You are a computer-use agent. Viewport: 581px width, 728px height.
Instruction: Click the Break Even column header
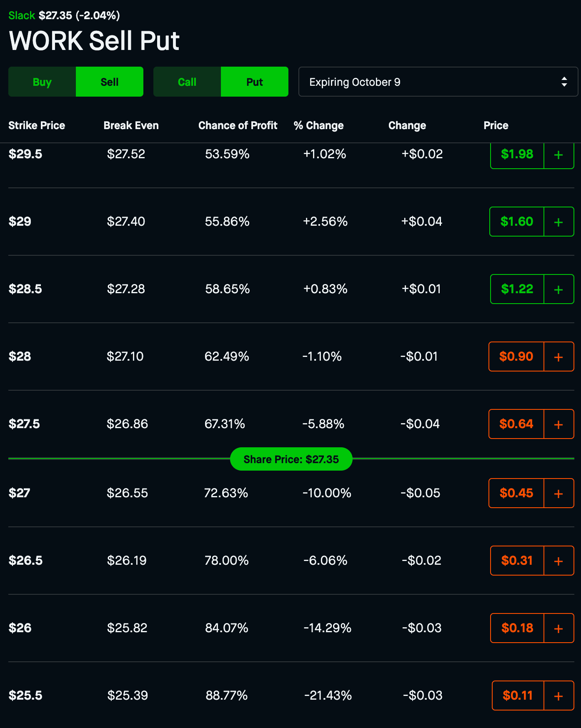pos(131,125)
